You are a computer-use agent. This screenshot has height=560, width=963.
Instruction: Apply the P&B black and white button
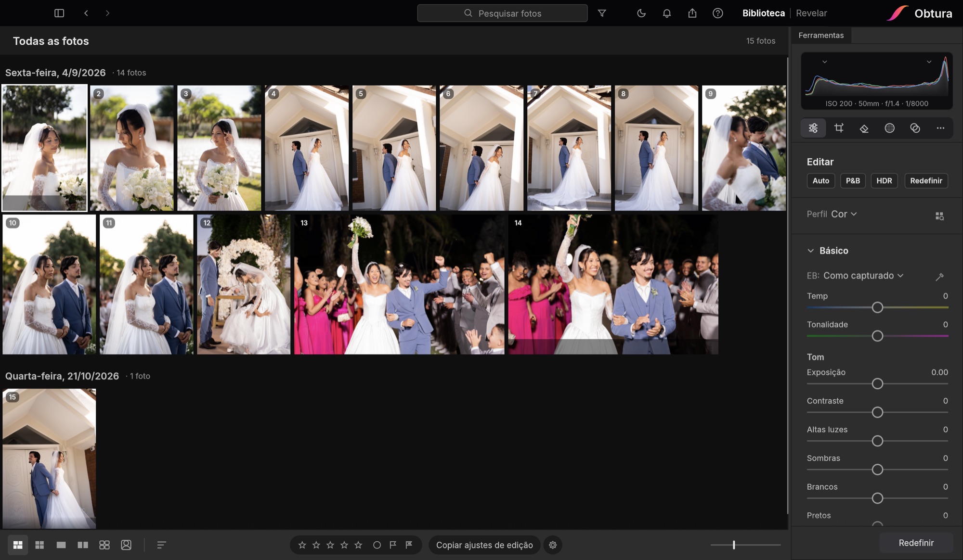(853, 180)
